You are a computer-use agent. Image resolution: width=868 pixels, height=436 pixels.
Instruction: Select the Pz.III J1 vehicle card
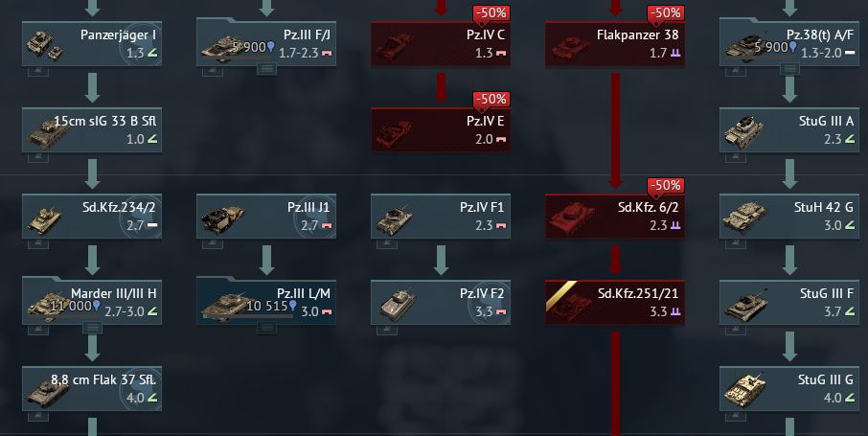(266, 216)
